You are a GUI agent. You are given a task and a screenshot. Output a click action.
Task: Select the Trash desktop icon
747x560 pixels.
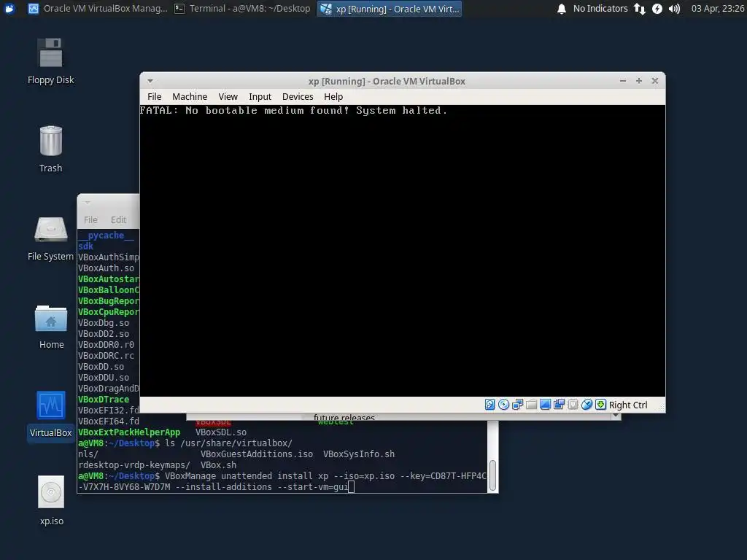coord(50,149)
